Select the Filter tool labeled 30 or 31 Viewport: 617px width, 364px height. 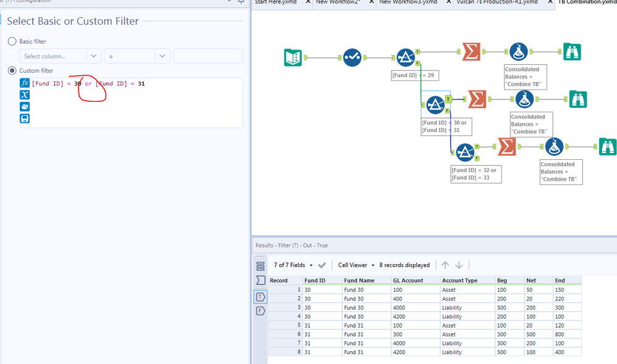(x=435, y=105)
